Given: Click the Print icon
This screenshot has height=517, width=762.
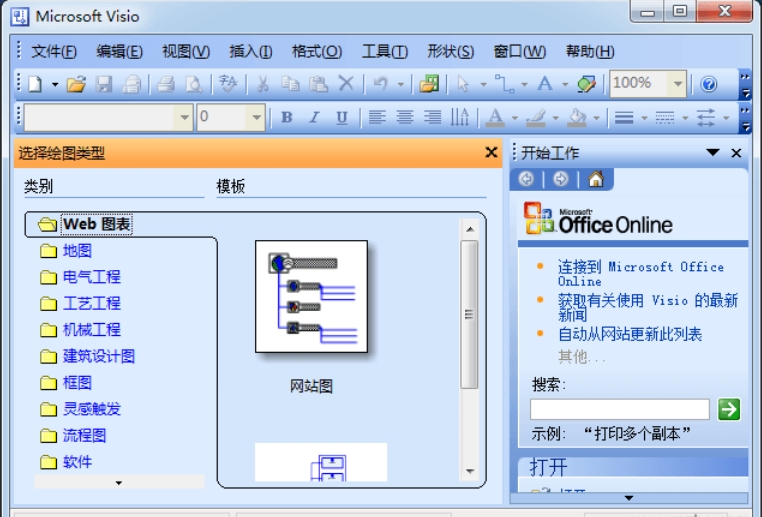Looking at the screenshot, I should (166, 84).
